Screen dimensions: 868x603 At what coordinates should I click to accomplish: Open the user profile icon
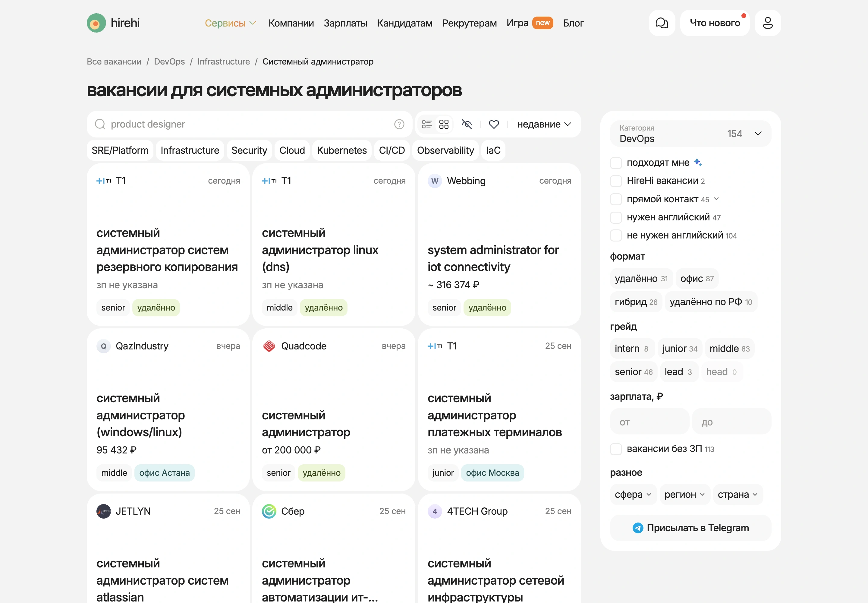point(768,23)
